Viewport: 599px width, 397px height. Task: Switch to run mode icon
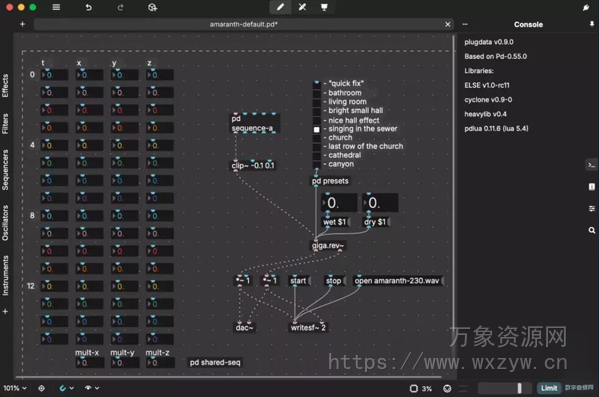[302, 7]
